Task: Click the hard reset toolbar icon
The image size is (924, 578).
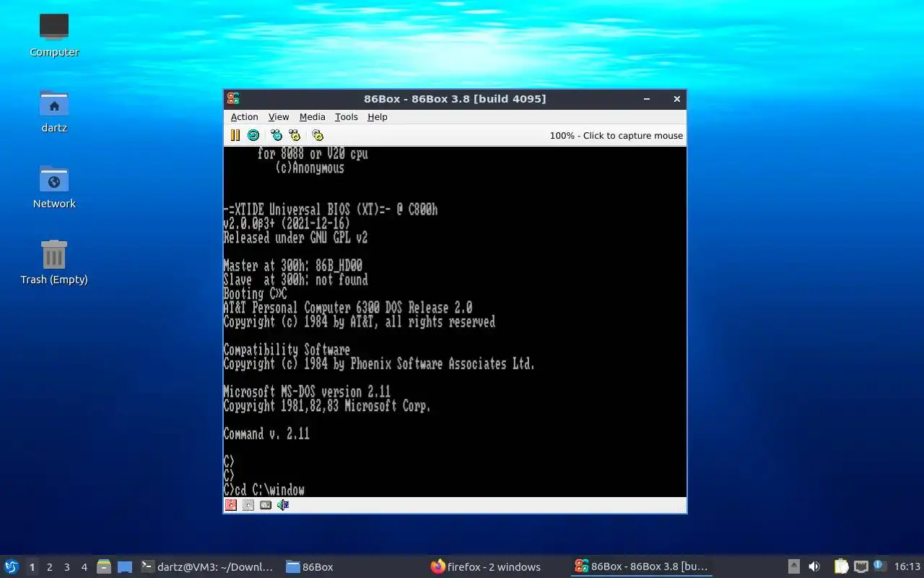Action: pyautogui.click(x=253, y=135)
